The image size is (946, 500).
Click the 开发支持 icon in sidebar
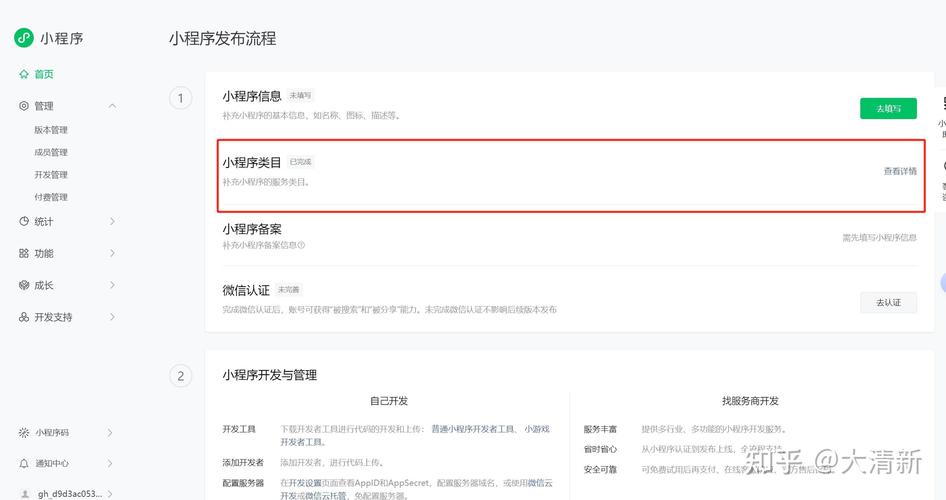click(x=24, y=317)
